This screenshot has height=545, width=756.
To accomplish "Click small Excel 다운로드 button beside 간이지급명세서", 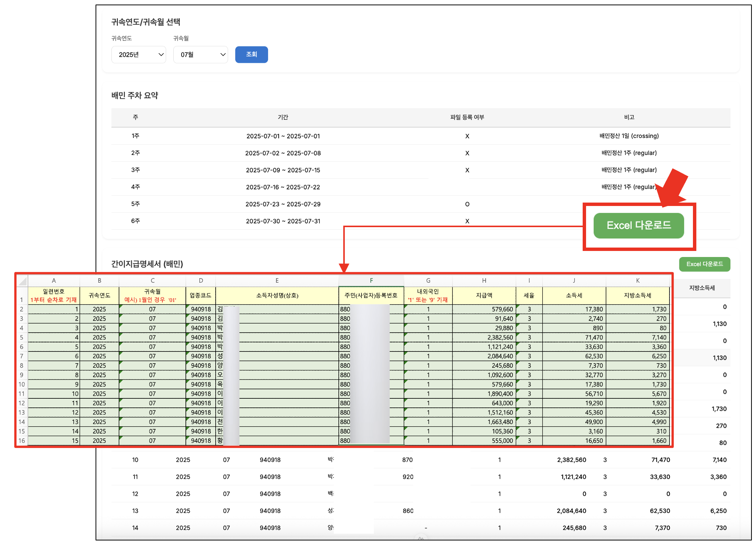I will tap(704, 264).
